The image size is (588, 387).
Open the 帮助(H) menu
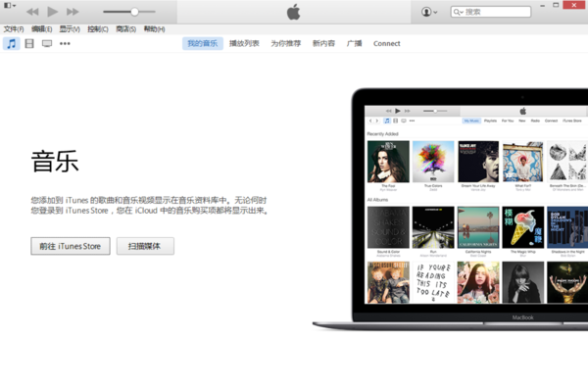pos(155,29)
